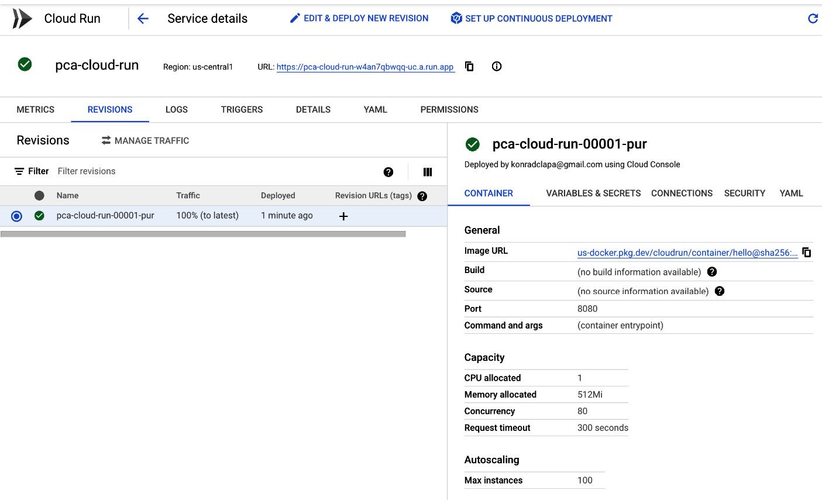This screenshot has height=504, width=822.
Task: Click the Service details title
Action: (207, 19)
